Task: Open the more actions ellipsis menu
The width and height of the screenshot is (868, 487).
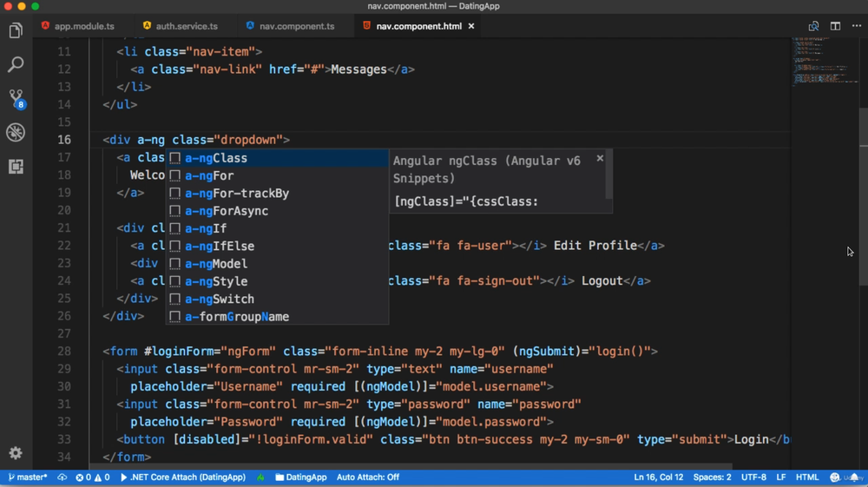Action: pyautogui.click(x=857, y=26)
